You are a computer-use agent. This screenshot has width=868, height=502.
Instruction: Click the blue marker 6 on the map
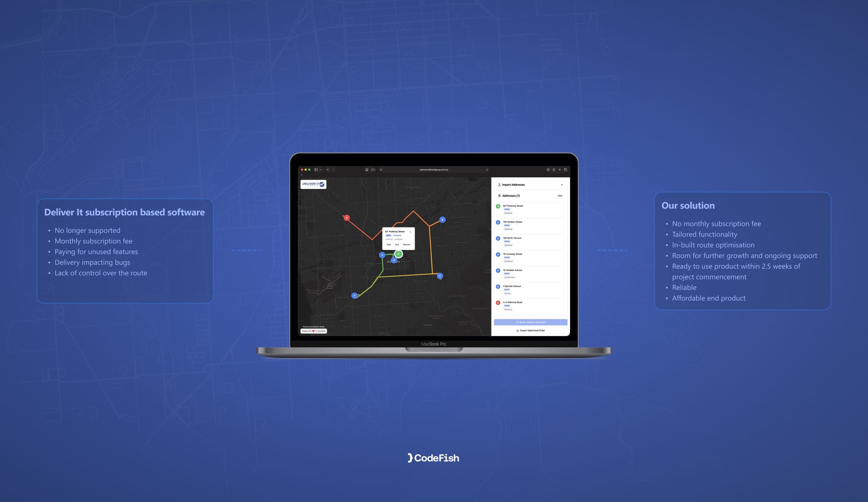(x=442, y=219)
